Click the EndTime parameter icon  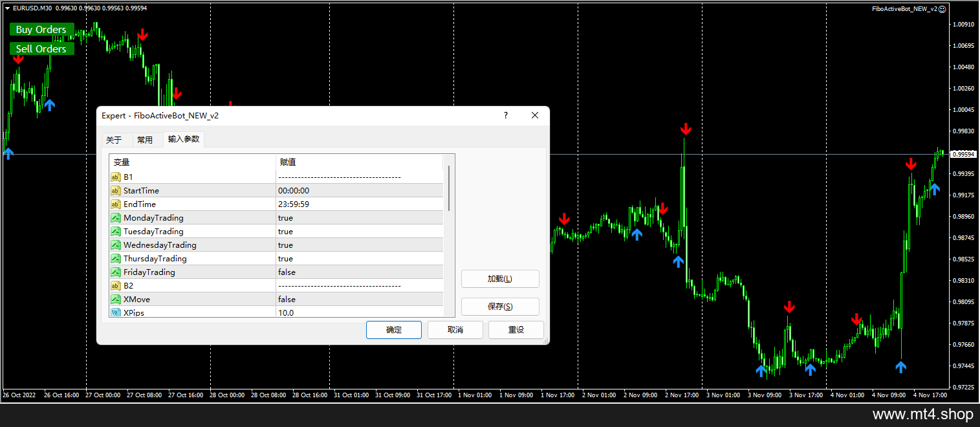116,204
